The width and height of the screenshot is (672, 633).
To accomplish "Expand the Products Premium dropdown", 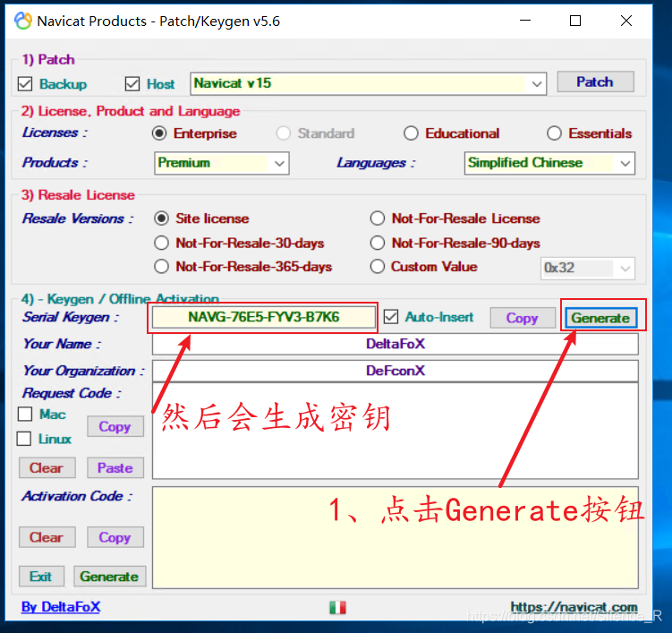I will point(279,163).
